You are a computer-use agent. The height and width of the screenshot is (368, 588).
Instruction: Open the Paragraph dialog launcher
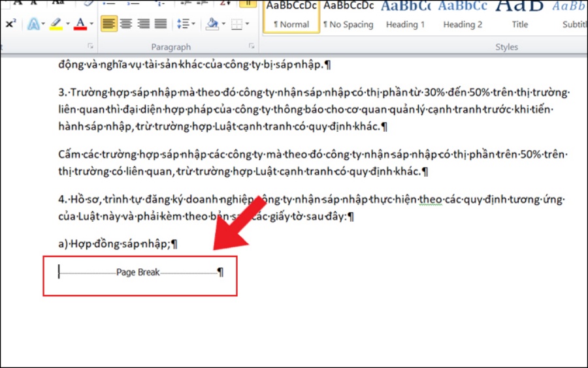click(x=252, y=46)
